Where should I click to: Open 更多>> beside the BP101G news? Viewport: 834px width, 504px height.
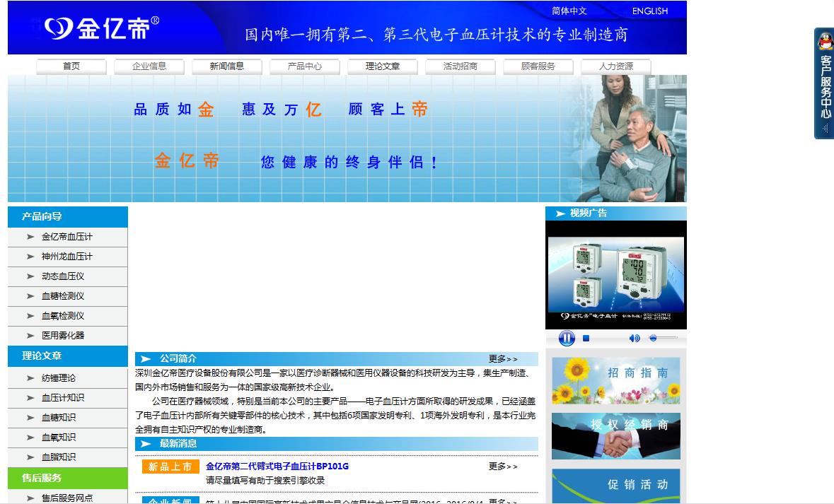(503, 467)
